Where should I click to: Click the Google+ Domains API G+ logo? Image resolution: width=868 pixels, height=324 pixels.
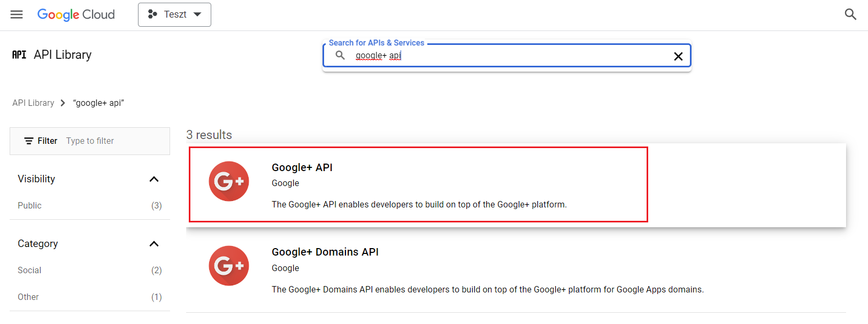point(229,266)
